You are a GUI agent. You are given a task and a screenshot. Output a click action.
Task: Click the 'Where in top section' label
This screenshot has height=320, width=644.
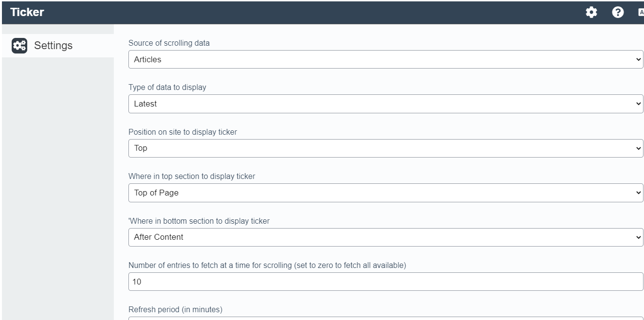192,177
